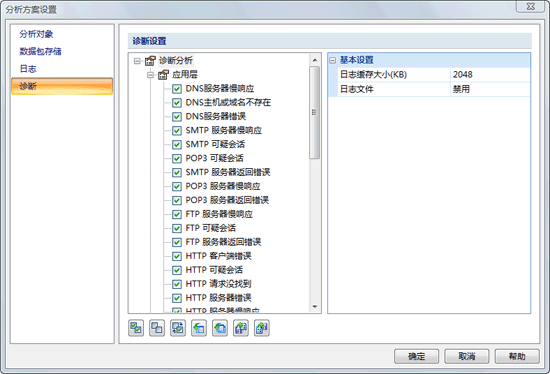
Task: Click the select-all checkboxes toolbar icon
Action: (136, 328)
